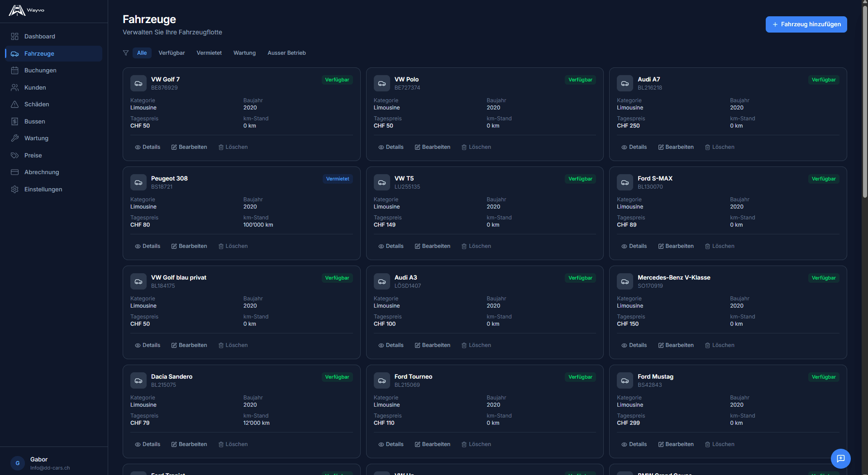Click the VW Golf 7 car icon
868x475 pixels.
(138, 83)
